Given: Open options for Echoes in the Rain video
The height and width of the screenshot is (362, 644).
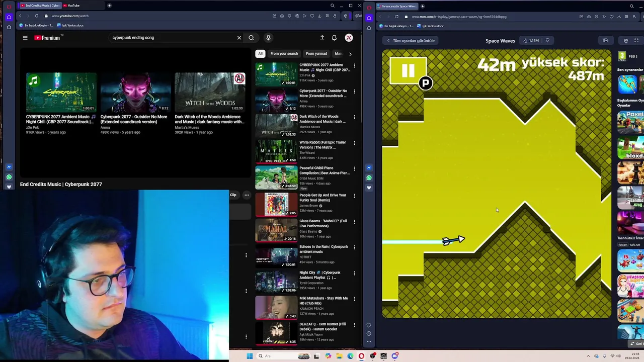Looking at the screenshot, I should pos(354,247).
